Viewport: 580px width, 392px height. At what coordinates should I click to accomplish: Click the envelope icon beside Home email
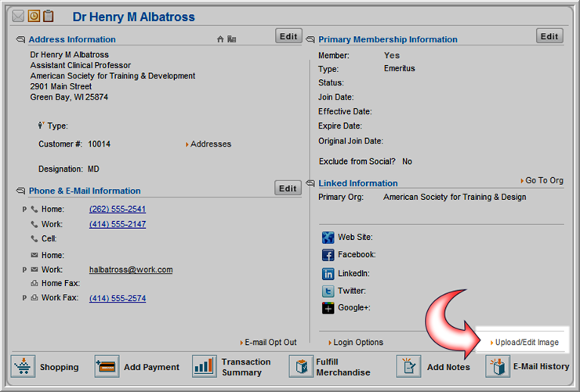[x=34, y=255]
